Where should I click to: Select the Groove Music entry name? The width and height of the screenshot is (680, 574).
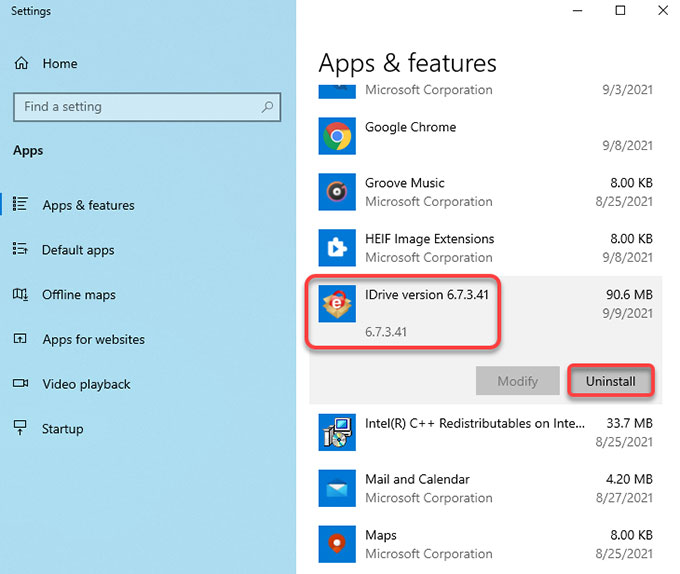click(405, 183)
